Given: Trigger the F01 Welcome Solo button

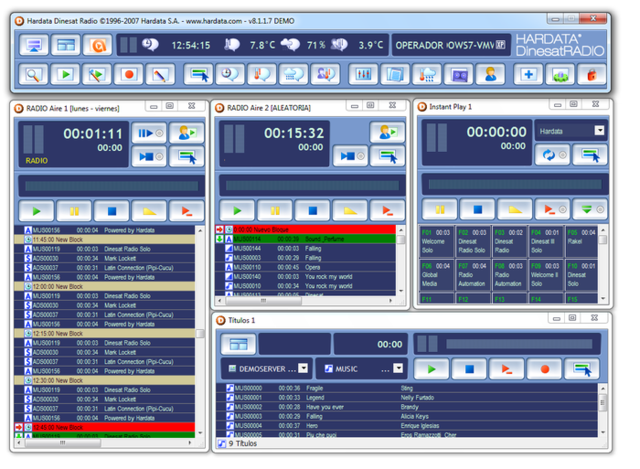Looking at the screenshot, I should (x=436, y=241).
